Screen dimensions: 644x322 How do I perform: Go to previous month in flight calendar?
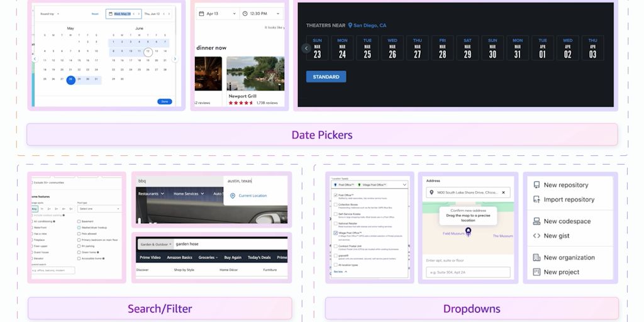coord(35,58)
